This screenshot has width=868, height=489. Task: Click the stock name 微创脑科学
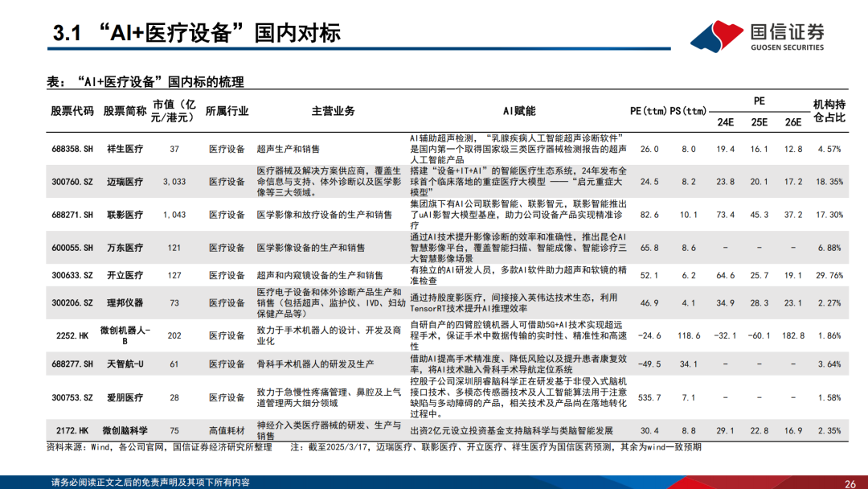click(125, 430)
